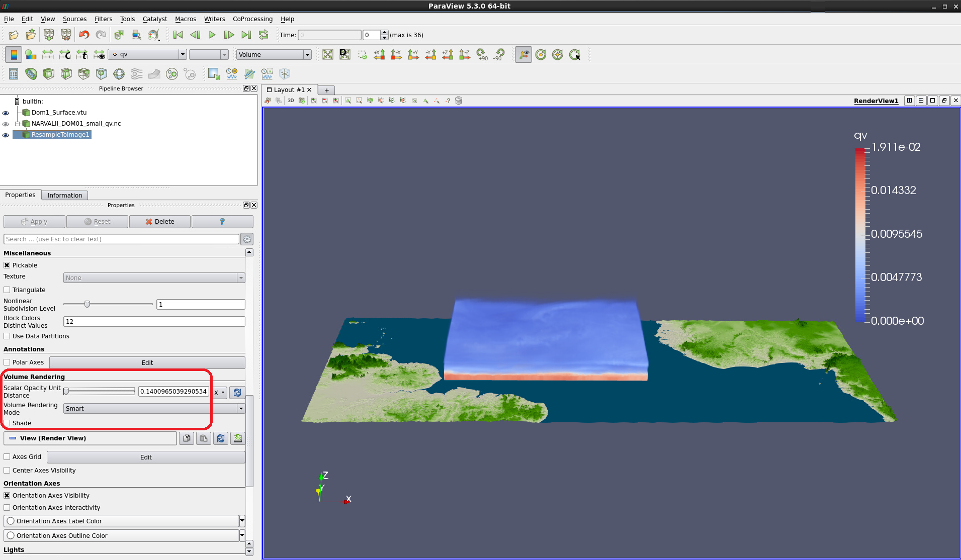The width and height of the screenshot is (961, 560).
Task: Apply the Contour filter icon
Action: pos(31,74)
